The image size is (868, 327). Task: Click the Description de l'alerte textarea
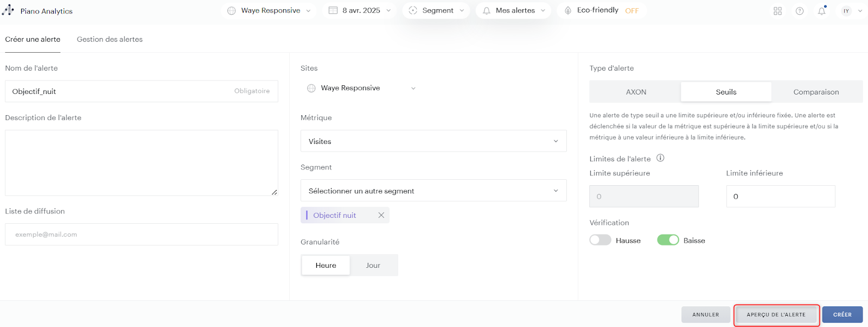click(142, 163)
